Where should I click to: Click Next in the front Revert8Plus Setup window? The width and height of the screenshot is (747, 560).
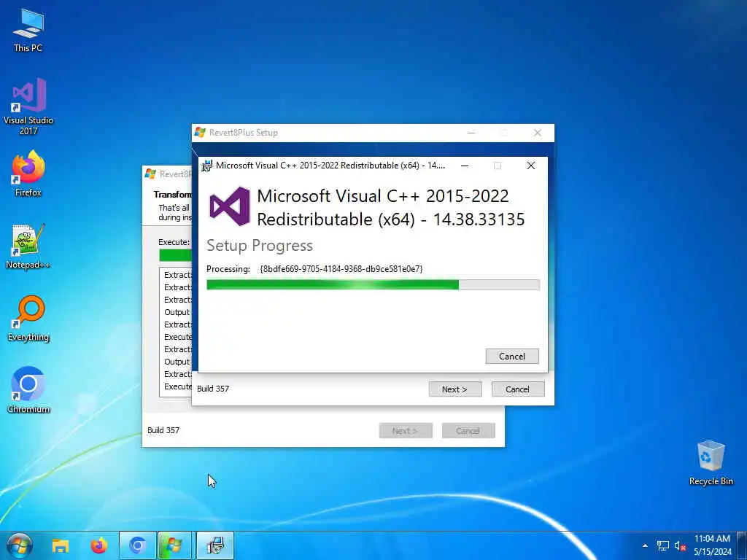[x=455, y=389]
